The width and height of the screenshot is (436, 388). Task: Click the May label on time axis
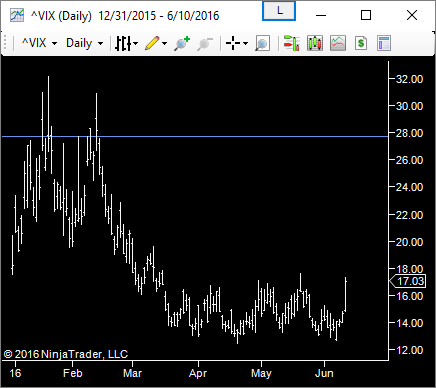tap(261, 373)
